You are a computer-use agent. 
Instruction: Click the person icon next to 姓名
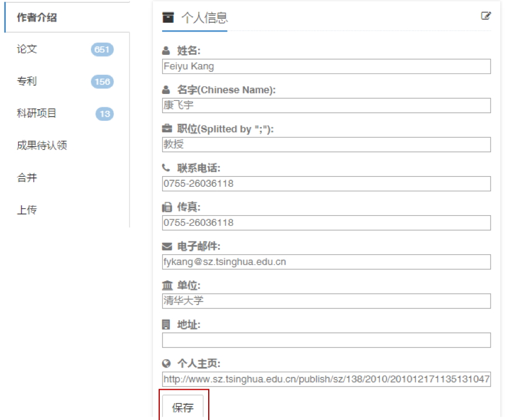166,51
